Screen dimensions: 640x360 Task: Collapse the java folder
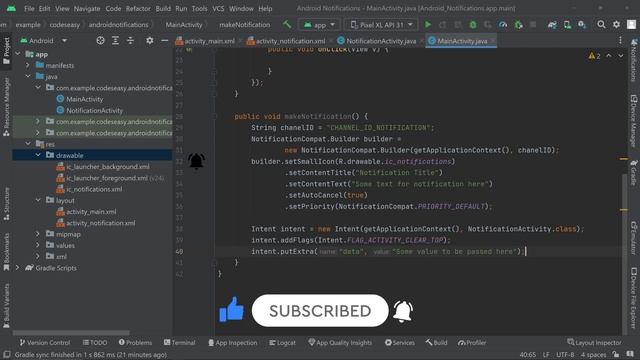[x=27, y=76]
